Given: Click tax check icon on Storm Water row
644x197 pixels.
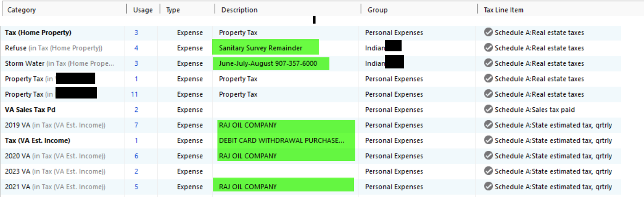Looking at the screenshot, I should (488, 63).
